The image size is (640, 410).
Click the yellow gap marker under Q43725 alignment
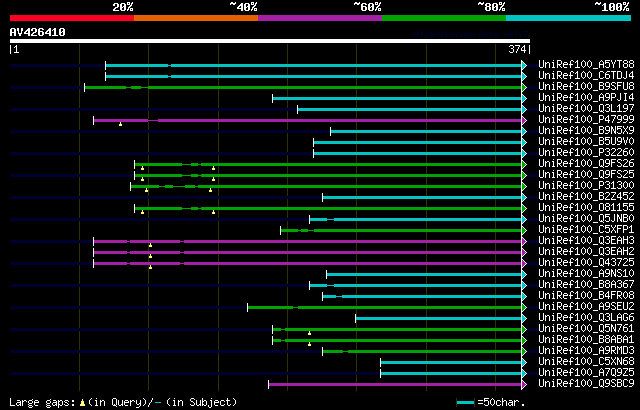coord(150,267)
